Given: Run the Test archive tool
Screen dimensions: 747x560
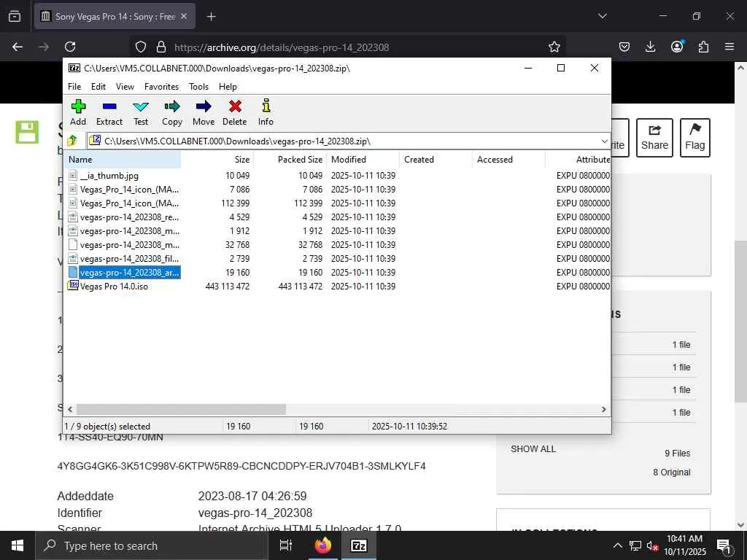Looking at the screenshot, I should tap(141, 112).
